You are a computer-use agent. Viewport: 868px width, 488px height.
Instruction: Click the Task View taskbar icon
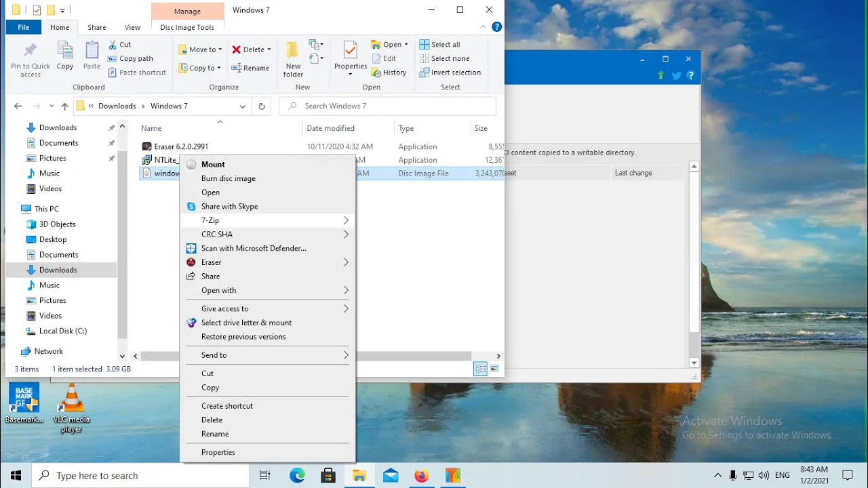265,476
